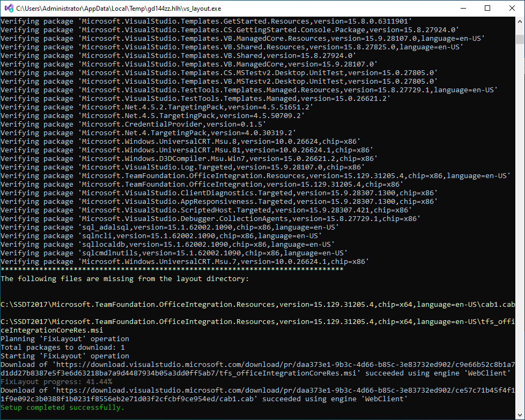Click the 'sql_adalsql' verifying package line
Viewport: 525px width, 420px height.
pyautogui.click(x=170, y=227)
